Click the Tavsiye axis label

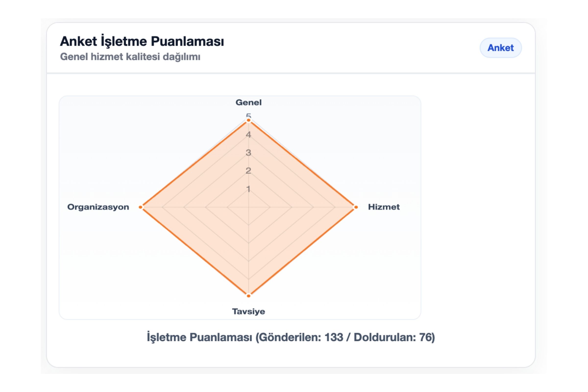click(x=248, y=311)
